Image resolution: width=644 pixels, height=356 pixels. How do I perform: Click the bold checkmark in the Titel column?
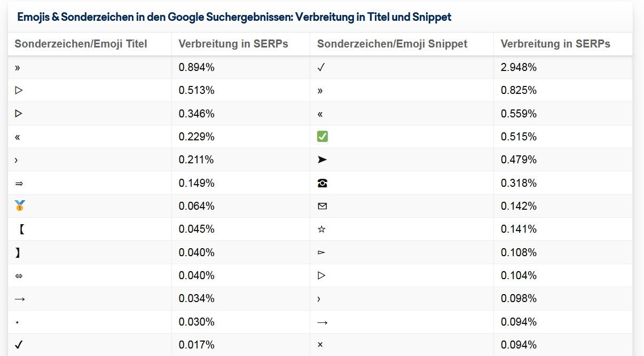click(x=19, y=345)
